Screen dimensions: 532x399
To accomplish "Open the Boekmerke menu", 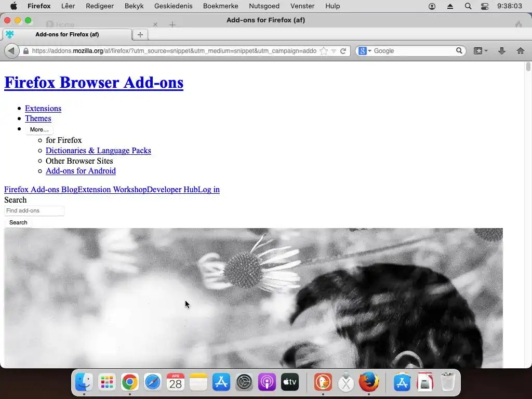I will 220,6.
